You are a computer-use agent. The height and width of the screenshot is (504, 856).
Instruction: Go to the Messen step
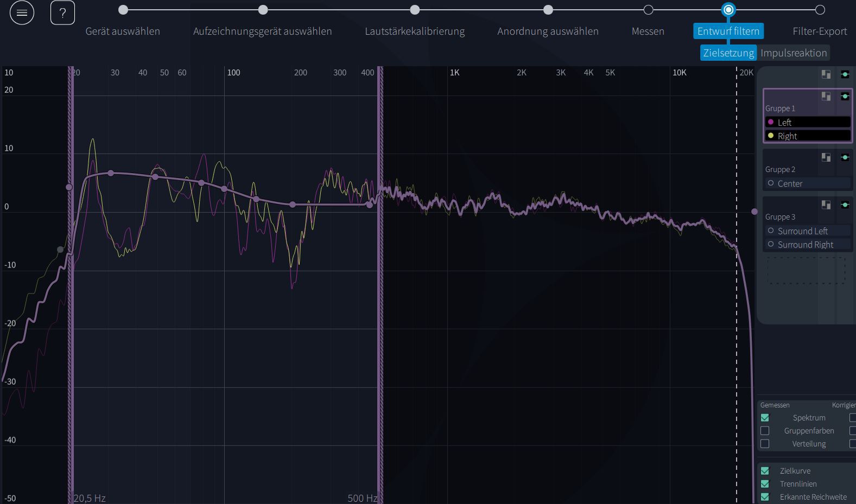point(648,31)
